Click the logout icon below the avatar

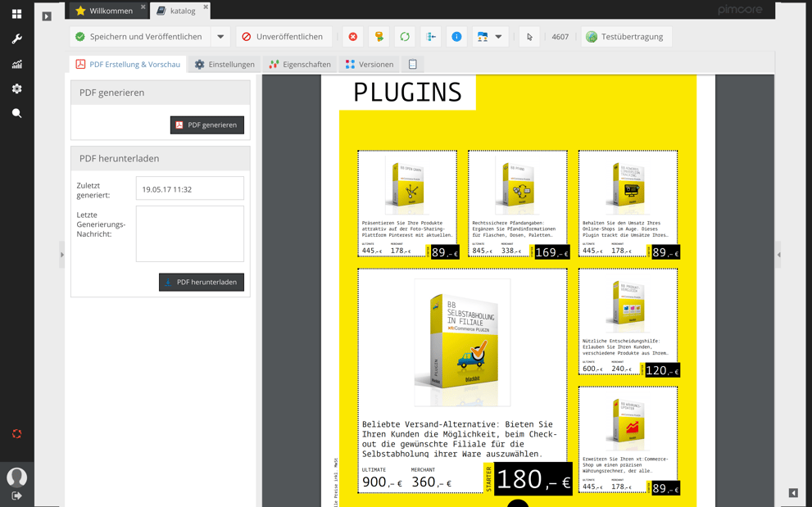16,496
